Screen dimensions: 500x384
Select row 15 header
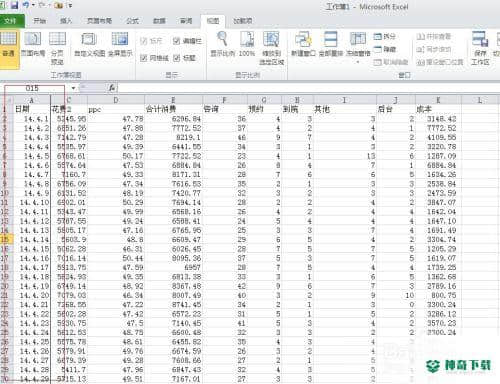pyautogui.click(x=7, y=239)
